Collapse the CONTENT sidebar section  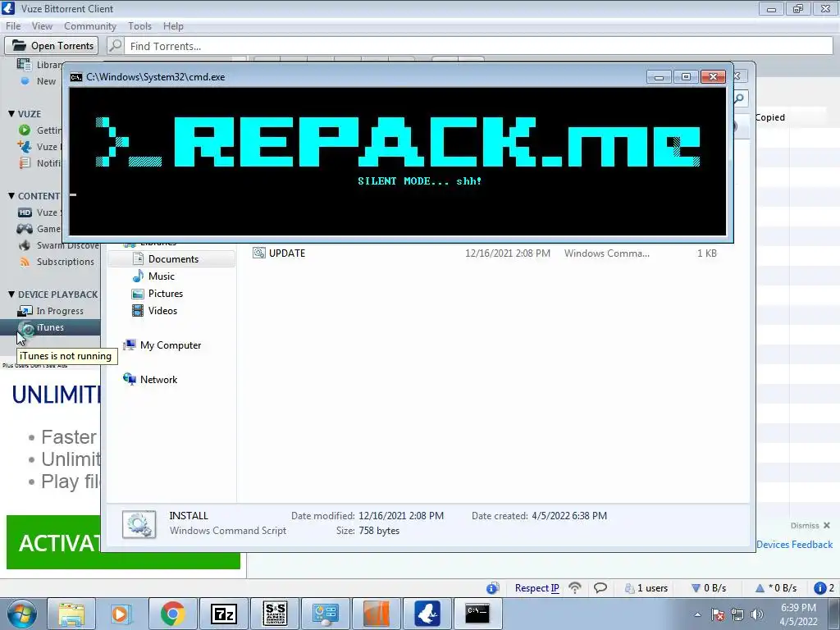(11, 195)
